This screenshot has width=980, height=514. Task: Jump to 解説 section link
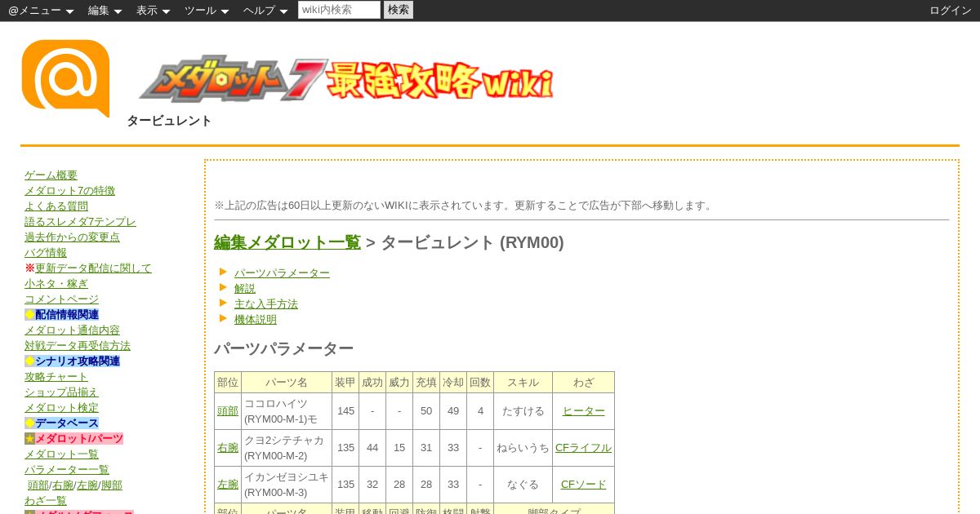245,289
